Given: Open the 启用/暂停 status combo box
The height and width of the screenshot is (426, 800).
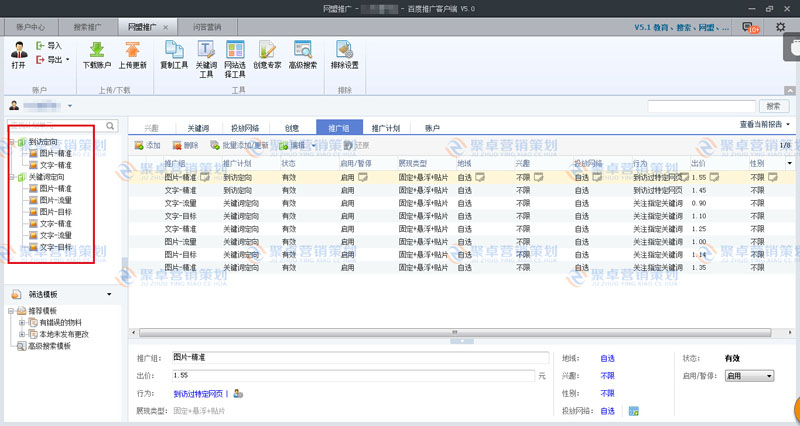Looking at the screenshot, I should click(x=750, y=376).
